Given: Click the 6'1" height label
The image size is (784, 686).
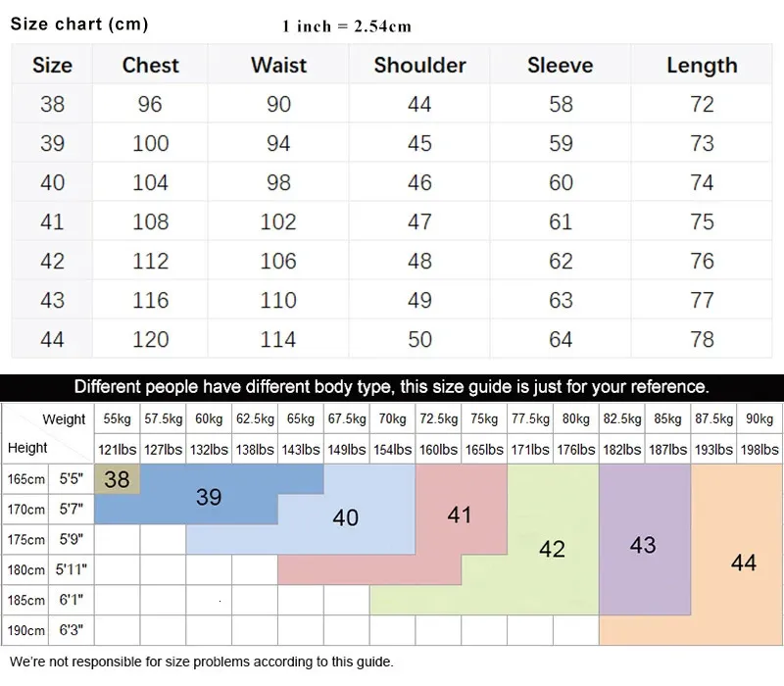Looking at the screenshot, I should coord(72,600).
